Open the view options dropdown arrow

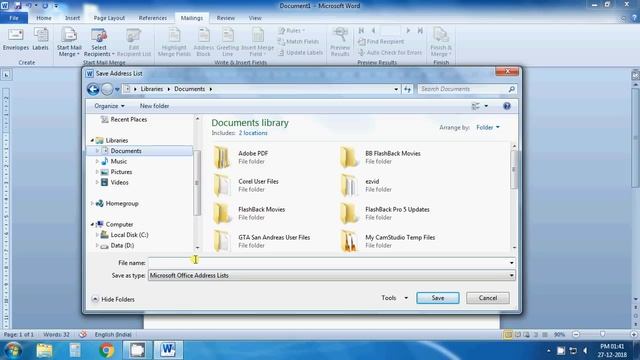pos(486,106)
